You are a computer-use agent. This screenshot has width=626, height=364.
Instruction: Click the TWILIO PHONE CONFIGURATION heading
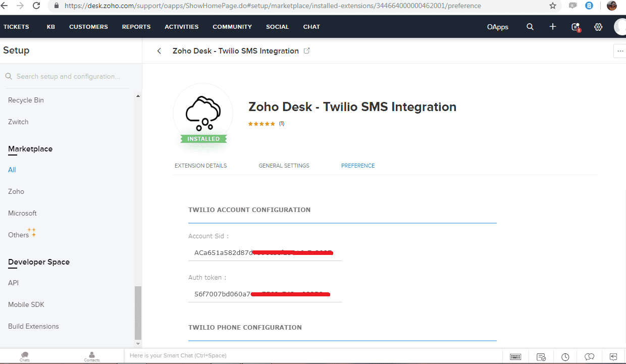[245, 328]
